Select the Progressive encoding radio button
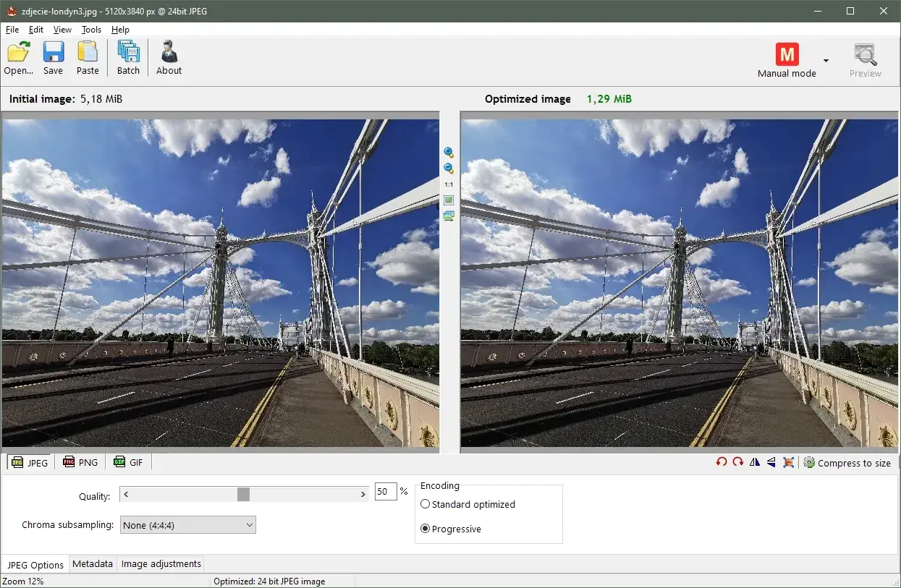 pyautogui.click(x=426, y=529)
